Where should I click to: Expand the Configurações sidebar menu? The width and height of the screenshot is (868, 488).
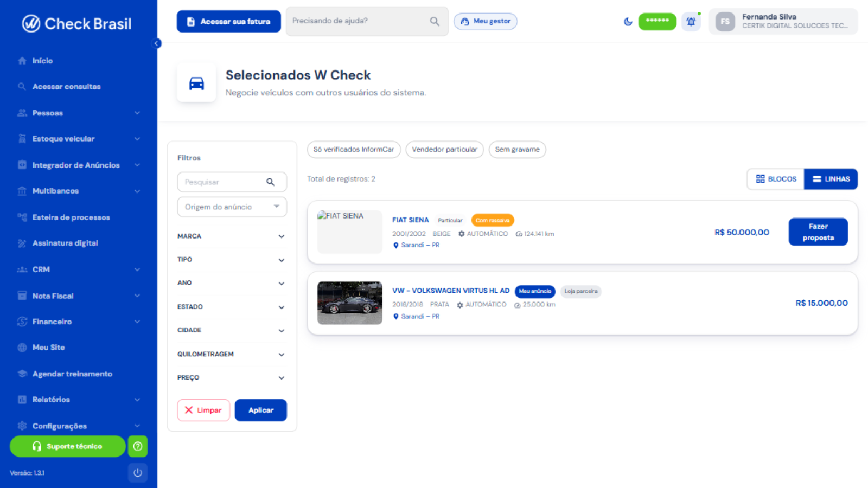(x=79, y=426)
